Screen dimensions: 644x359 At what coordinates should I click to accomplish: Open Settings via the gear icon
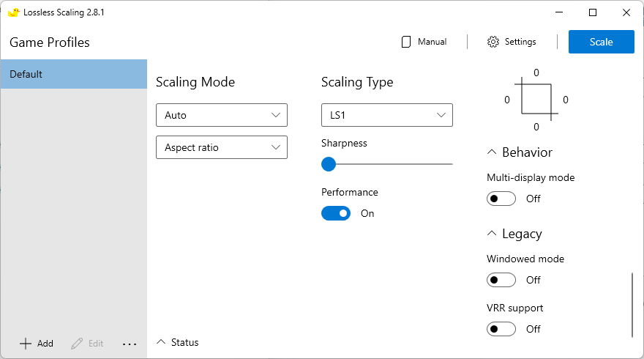tap(493, 42)
